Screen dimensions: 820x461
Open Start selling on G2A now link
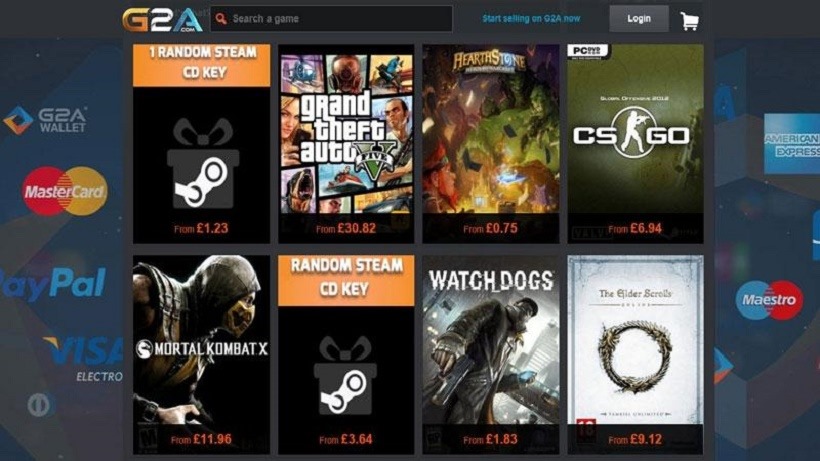(x=531, y=18)
